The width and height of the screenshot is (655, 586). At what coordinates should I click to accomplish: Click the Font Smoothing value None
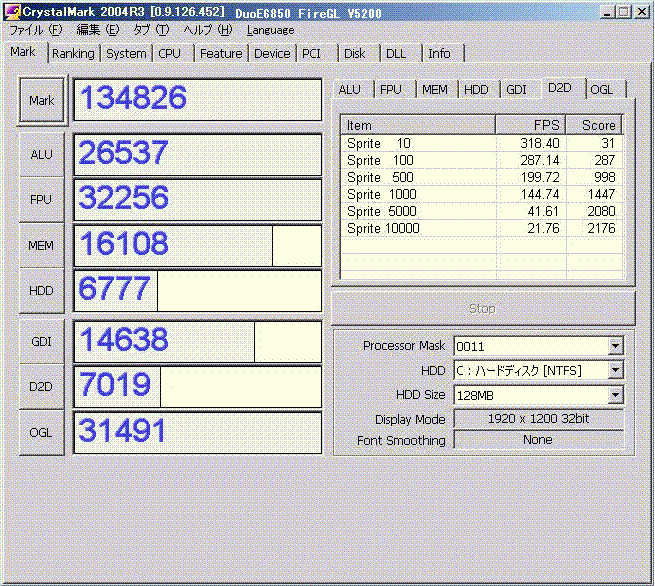tap(538, 440)
